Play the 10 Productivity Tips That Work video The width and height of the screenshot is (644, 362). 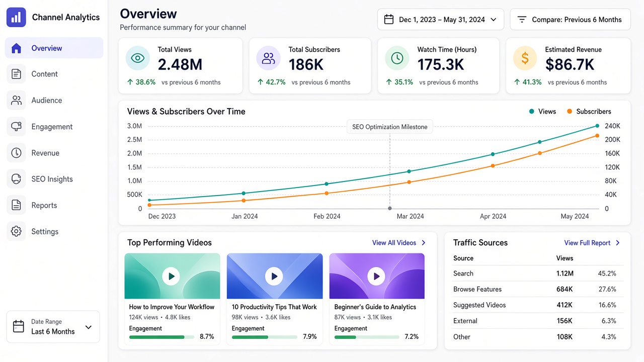point(275,276)
